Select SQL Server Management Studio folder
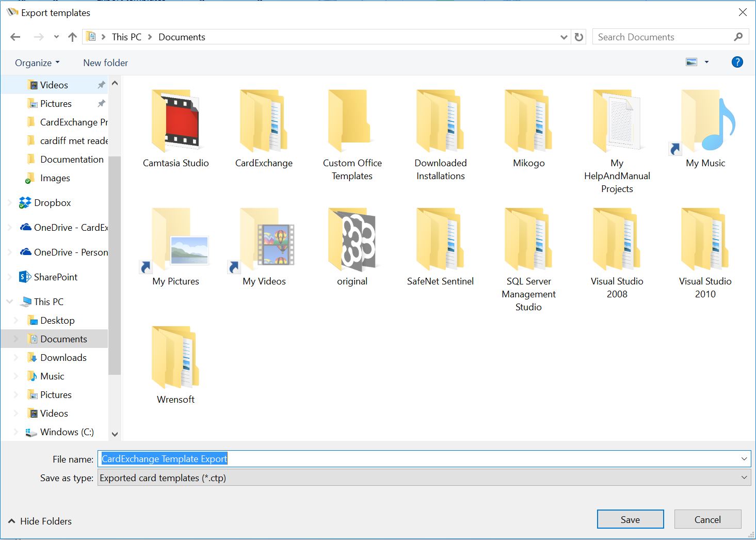Viewport: 756px width, 540px height. (528, 240)
